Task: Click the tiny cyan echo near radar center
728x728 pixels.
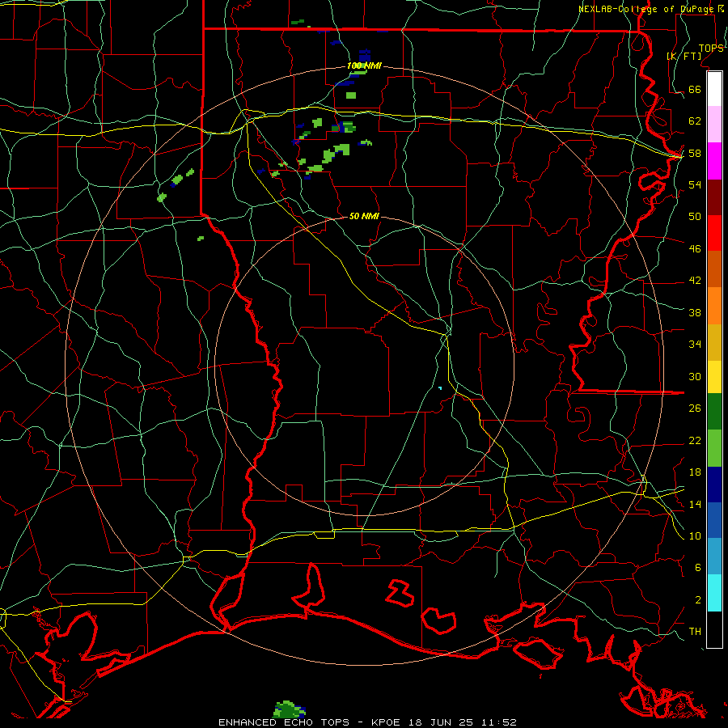Action: 440,387
